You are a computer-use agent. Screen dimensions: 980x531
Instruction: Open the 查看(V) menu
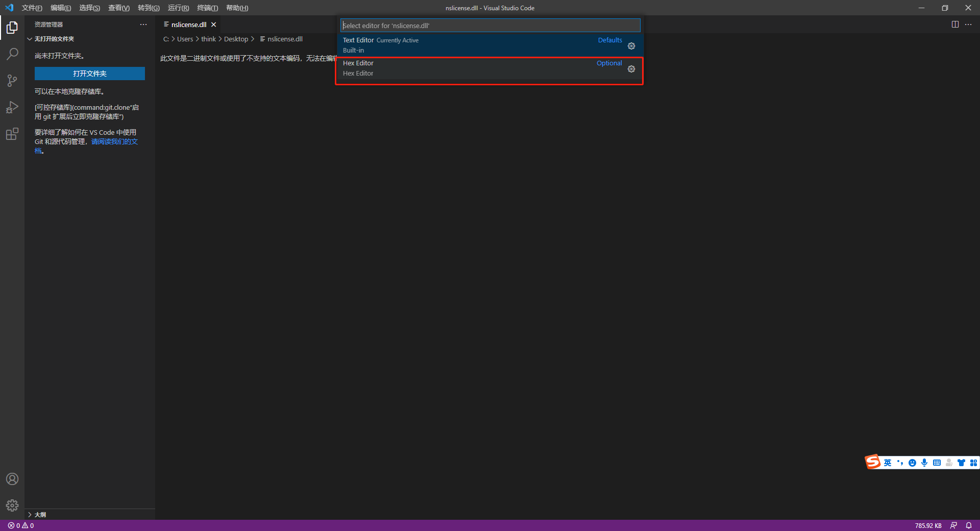[119, 8]
